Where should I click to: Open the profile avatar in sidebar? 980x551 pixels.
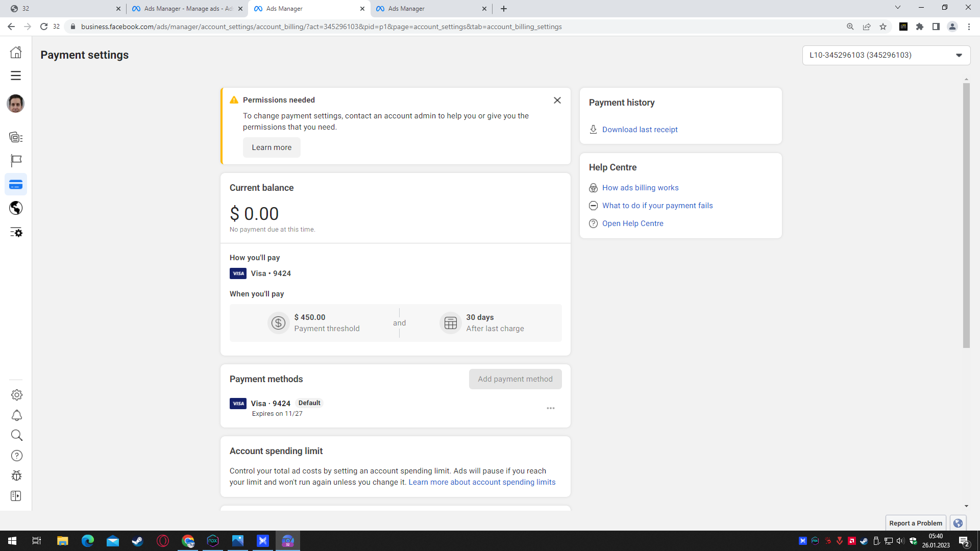[16, 104]
